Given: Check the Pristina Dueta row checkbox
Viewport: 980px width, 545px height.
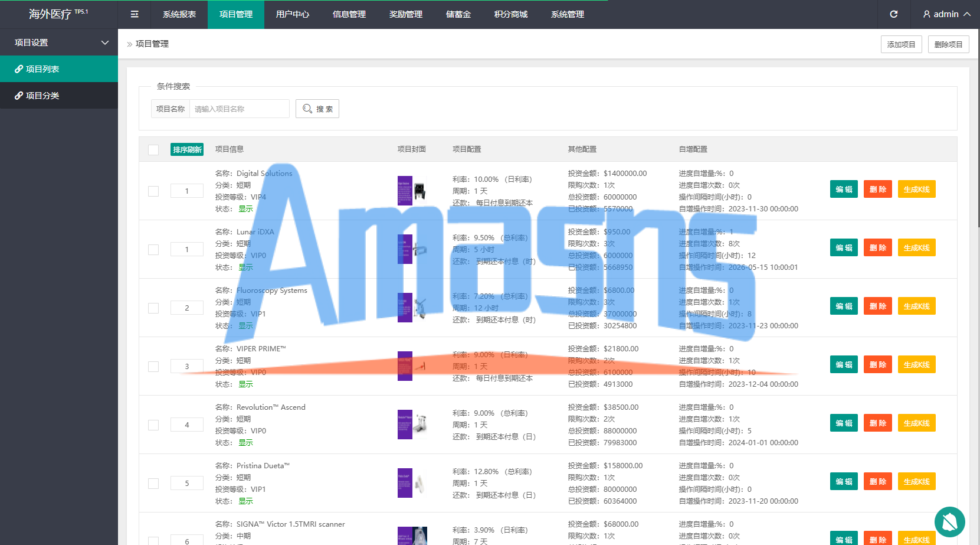Looking at the screenshot, I should pos(153,483).
